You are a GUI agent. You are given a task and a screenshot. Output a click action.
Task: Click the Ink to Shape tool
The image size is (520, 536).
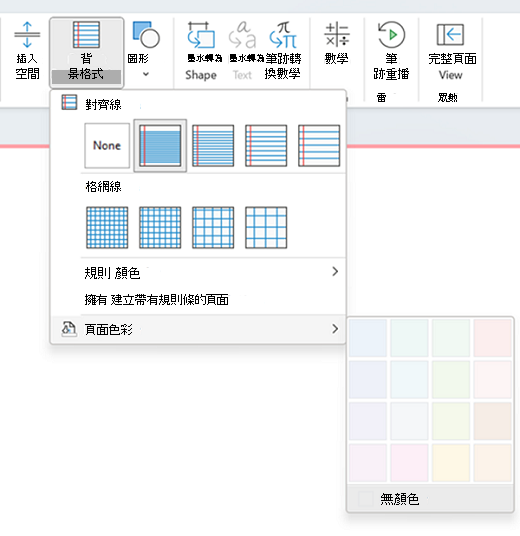pos(201,50)
